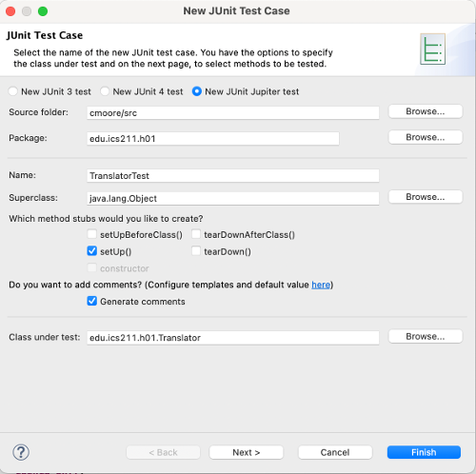Click the 'JUnit Test Case' heading text
476x474 pixels.
coord(45,35)
